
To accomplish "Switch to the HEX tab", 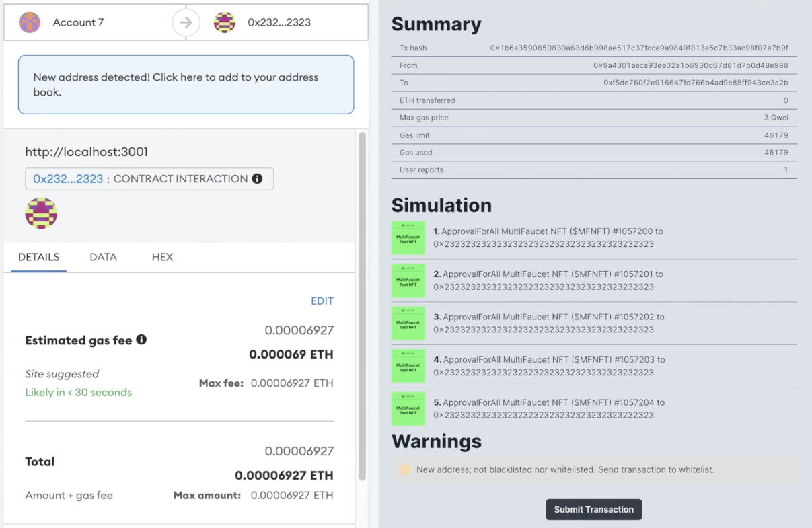I will (162, 257).
